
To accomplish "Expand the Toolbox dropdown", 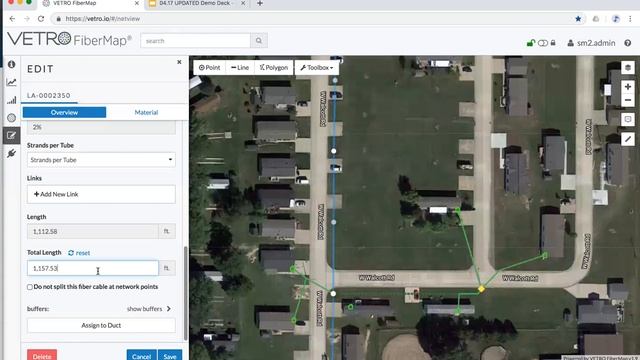I will tap(317, 67).
